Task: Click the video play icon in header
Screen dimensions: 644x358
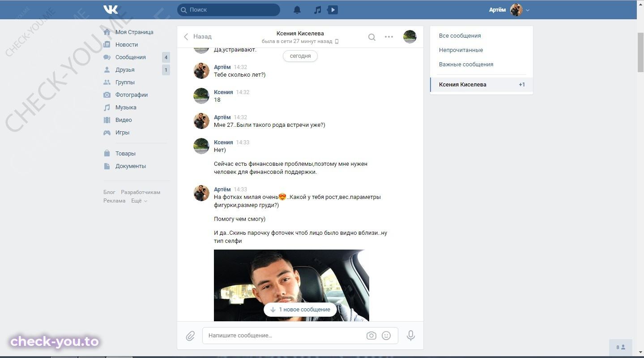Action: [x=333, y=10]
